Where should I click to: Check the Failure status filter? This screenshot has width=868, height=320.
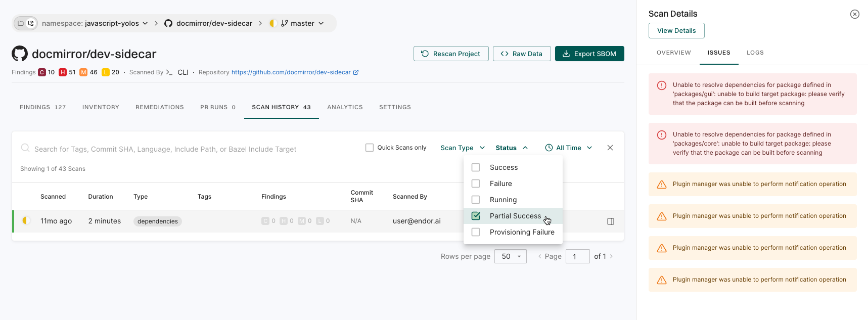tap(476, 184)
